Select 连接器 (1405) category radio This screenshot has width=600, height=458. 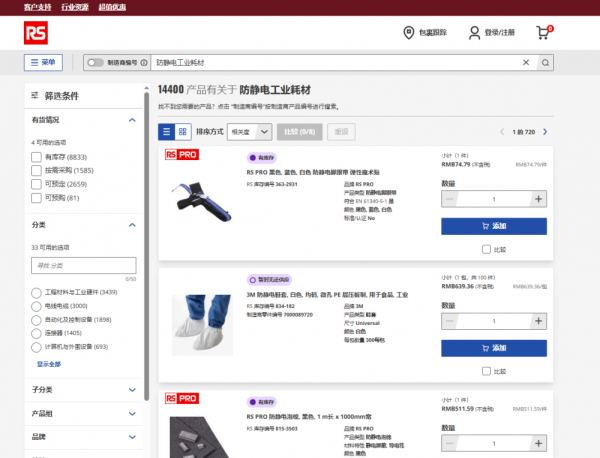click(36, 333)
